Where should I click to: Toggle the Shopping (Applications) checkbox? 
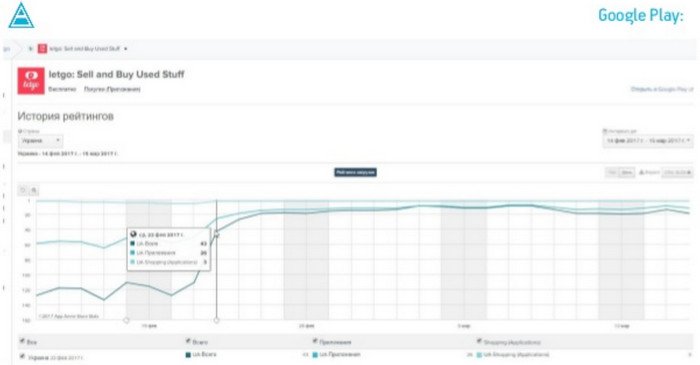[479, 341]
